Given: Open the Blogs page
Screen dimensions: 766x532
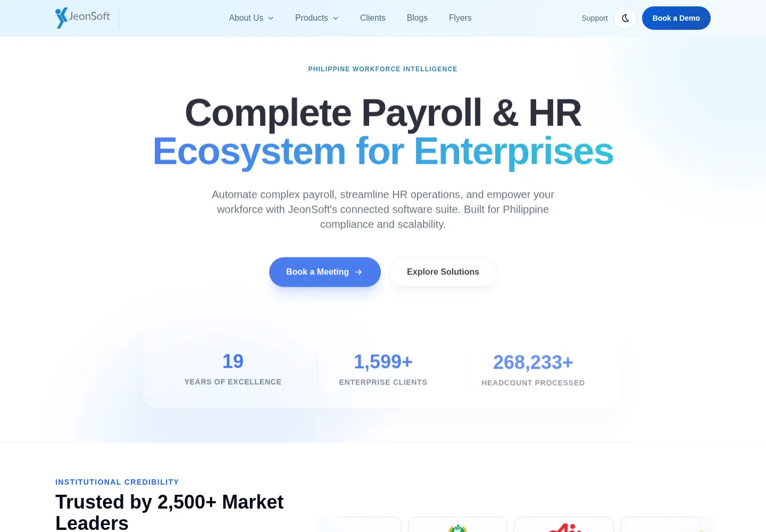Looking at the screenshot, I should [x=417, y=18].
